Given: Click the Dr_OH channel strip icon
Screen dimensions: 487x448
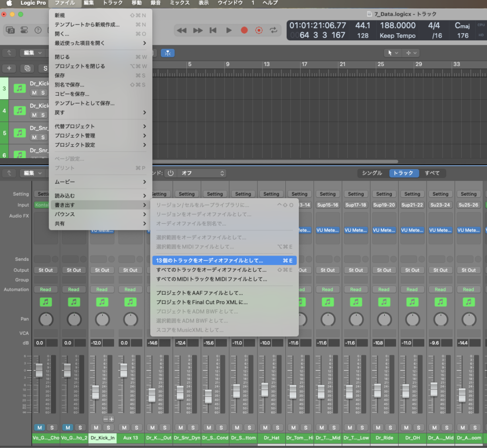Looking at the screenshot, I should (x=412, y=302).
